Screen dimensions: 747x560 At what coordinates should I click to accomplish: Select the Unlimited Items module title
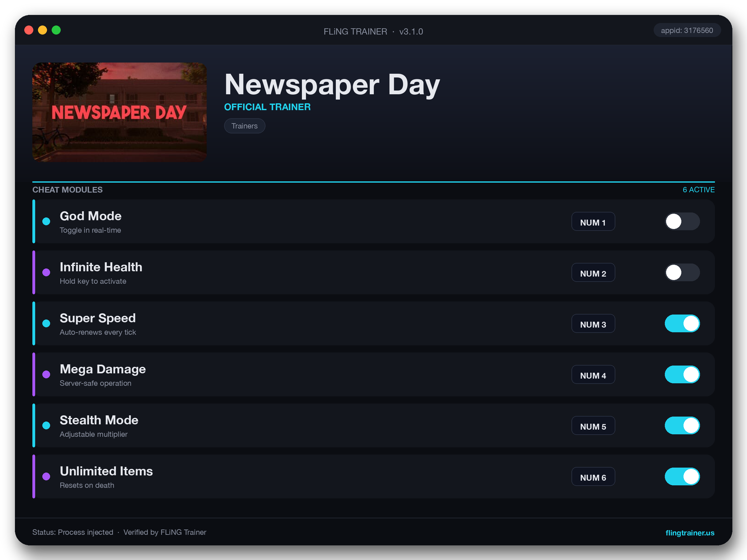point(106,471)
